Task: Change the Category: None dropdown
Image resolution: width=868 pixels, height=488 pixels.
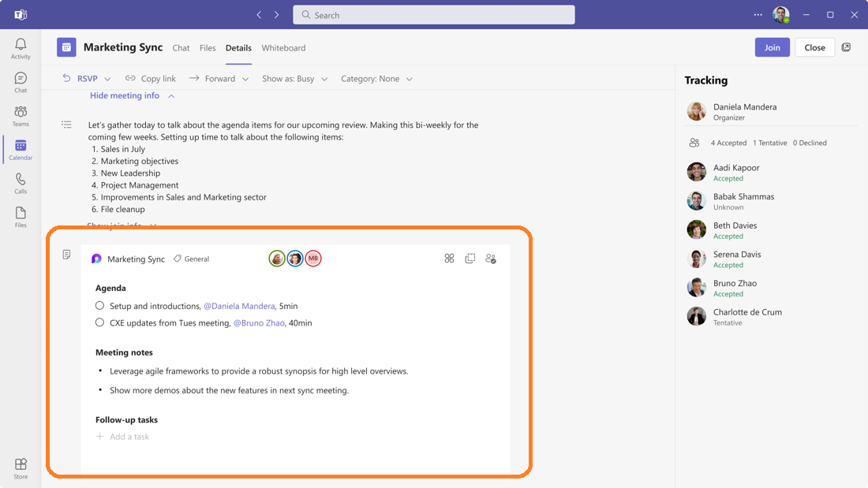Action: click(x=375, y=78)
